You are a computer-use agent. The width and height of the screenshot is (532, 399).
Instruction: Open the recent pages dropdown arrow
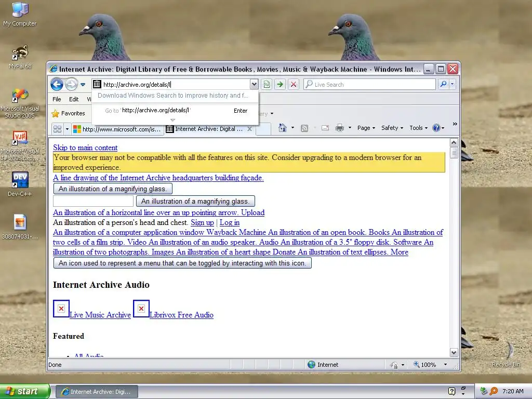coord(83,85)
